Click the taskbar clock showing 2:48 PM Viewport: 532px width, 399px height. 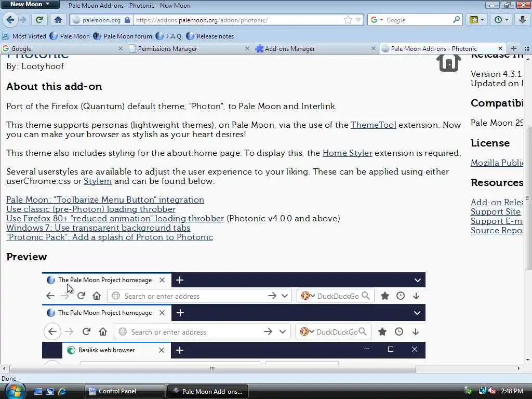512,391
